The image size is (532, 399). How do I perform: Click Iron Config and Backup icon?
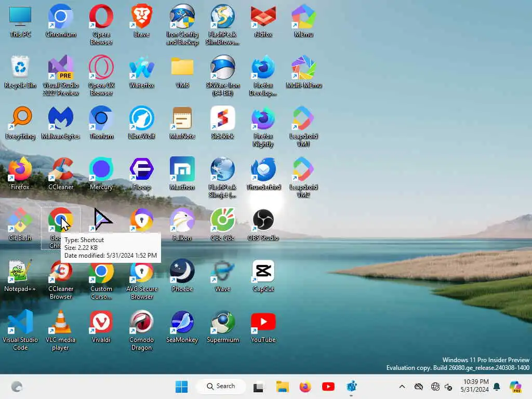[x=182, y=24]
